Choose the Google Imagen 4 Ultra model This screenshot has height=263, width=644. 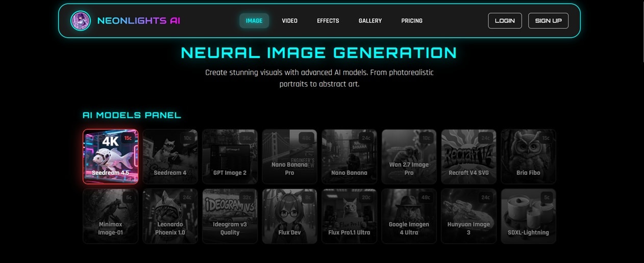point(409,216)
